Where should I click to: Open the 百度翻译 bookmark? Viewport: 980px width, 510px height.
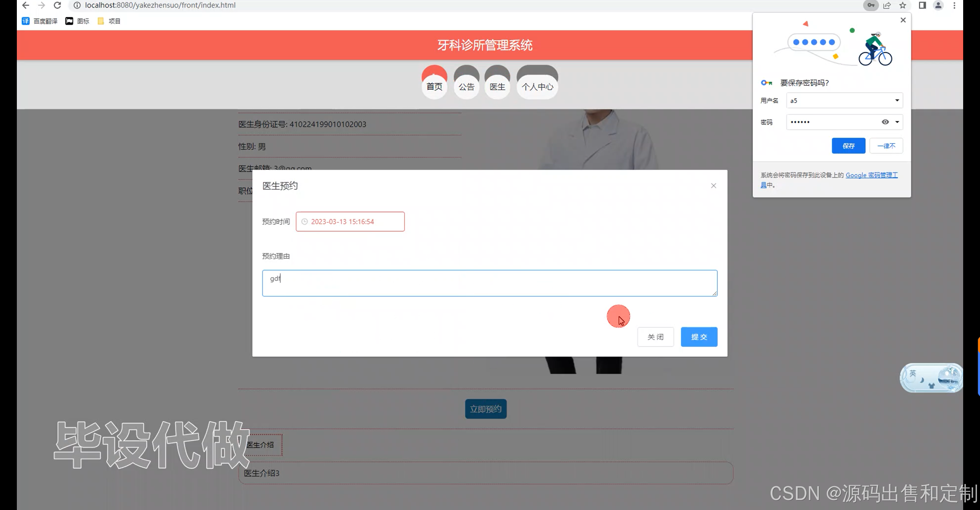click(x=40, y=21)
